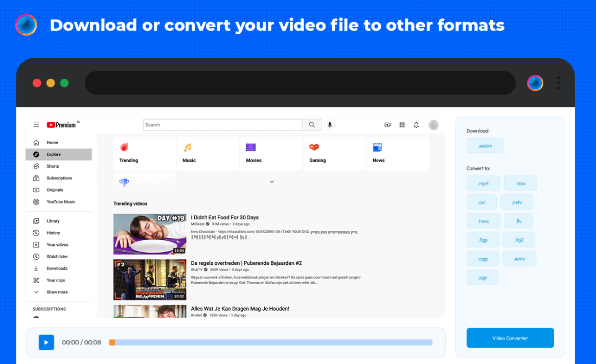Go to Home in sidebar
Viewport: 596px width, 364px height.
point(59,143)
